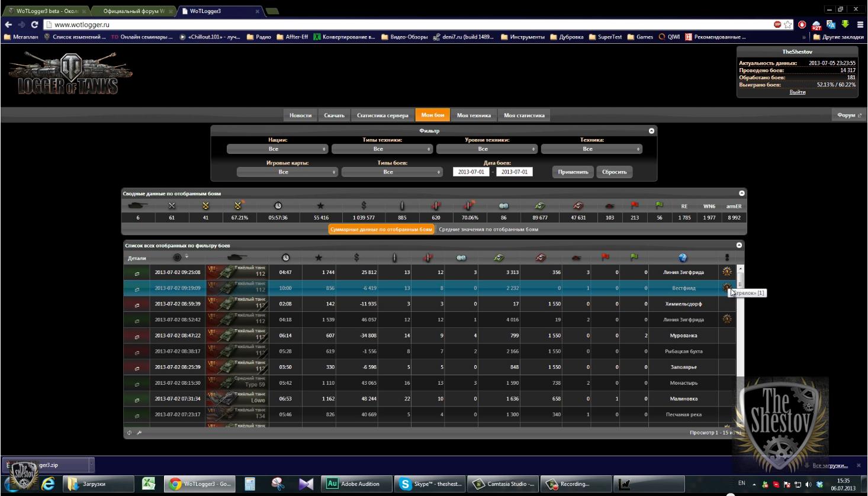Open Internet Explorer from the taskbar
Viewport: 868px width, 496px height.
[x=49, y=484]
